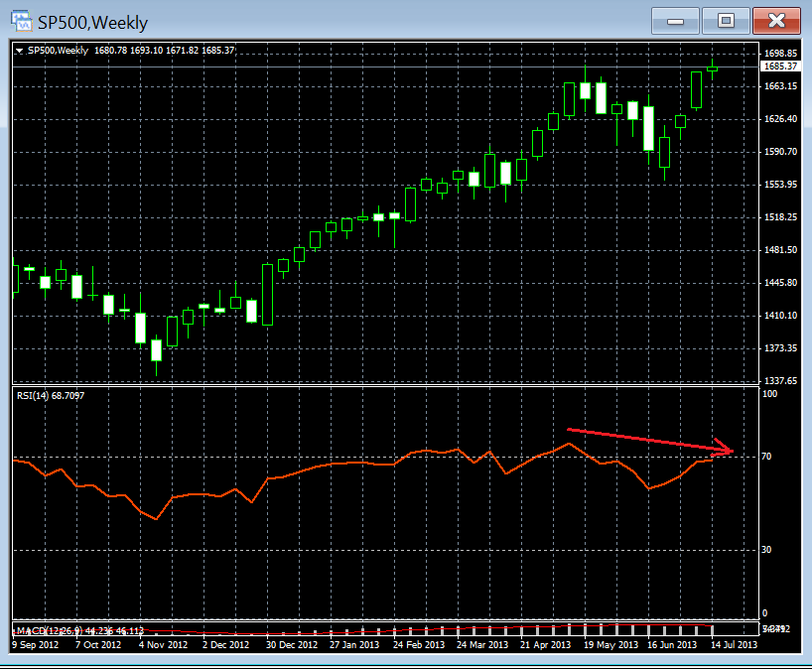Click the 1553.95 level on price scale
The image size is (812, 669).
[778, 185]
